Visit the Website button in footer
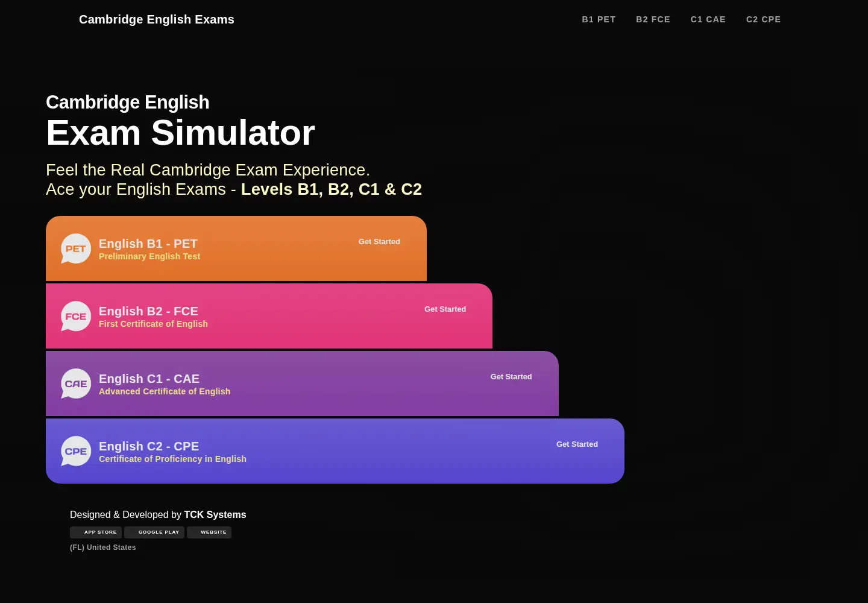The width and height of the screenshot is (868, 603). click(x=209, y=532)
